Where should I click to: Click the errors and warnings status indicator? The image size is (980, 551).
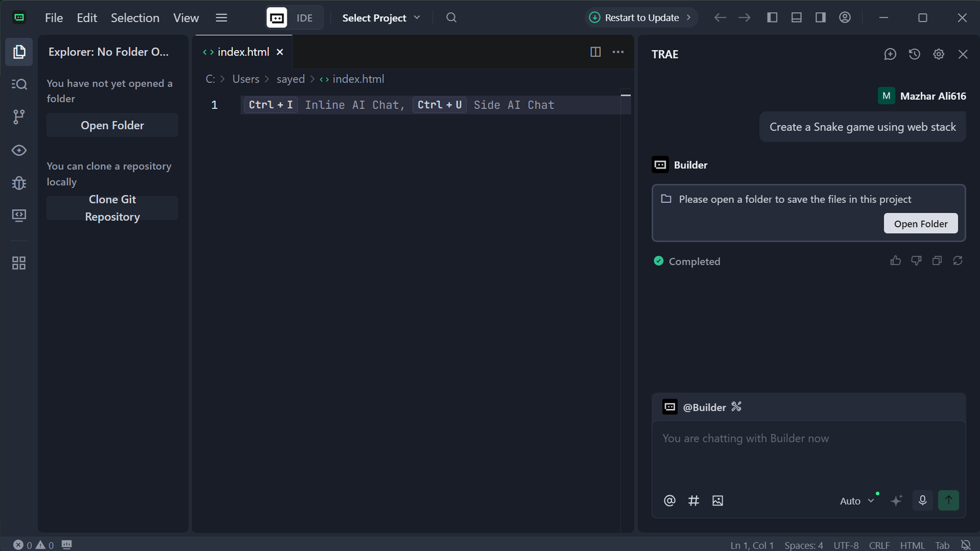34,545
